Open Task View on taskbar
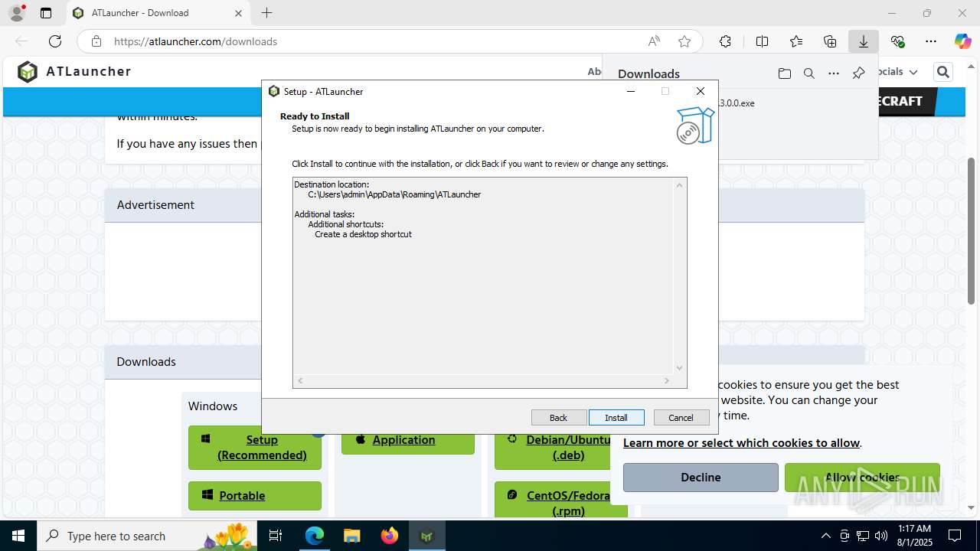Viewport: 980px width, 551px height. (276, 536)
